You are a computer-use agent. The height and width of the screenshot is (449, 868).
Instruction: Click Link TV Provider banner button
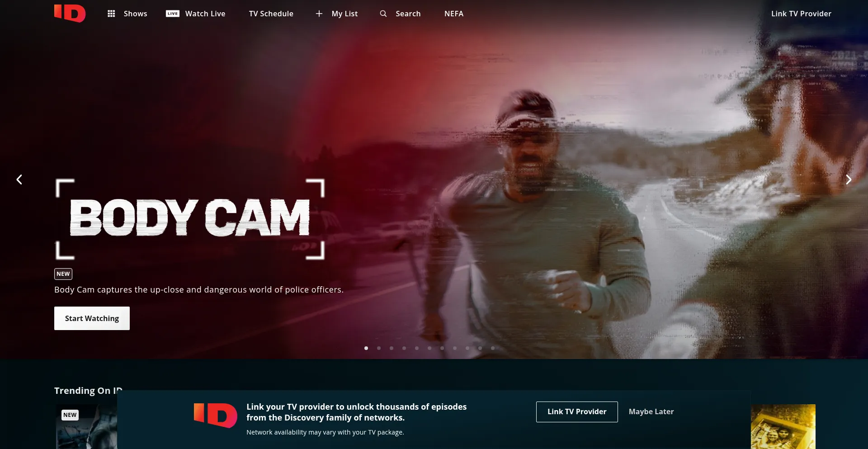(577, 411)
